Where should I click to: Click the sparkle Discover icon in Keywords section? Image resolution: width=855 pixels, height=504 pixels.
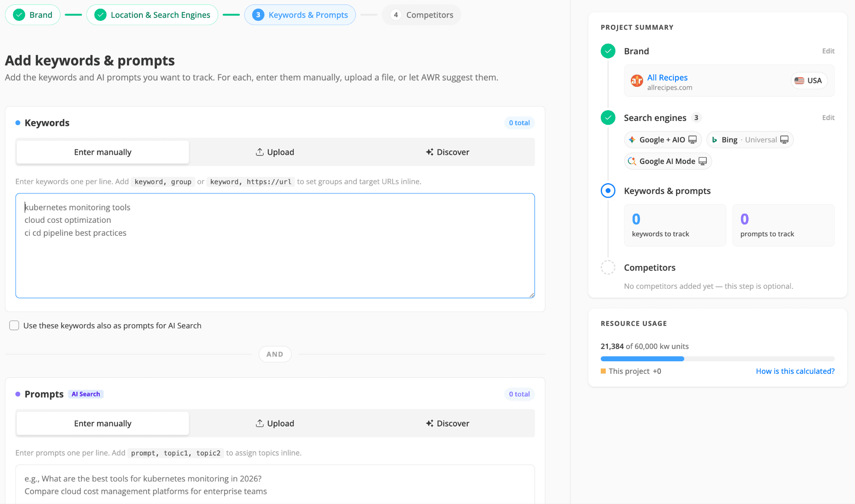point(430,152)
